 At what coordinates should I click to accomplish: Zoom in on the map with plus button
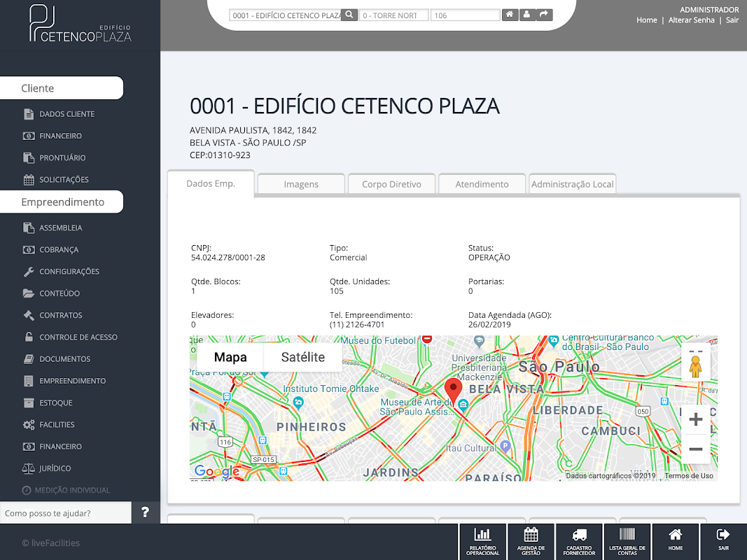pos(696,419)
